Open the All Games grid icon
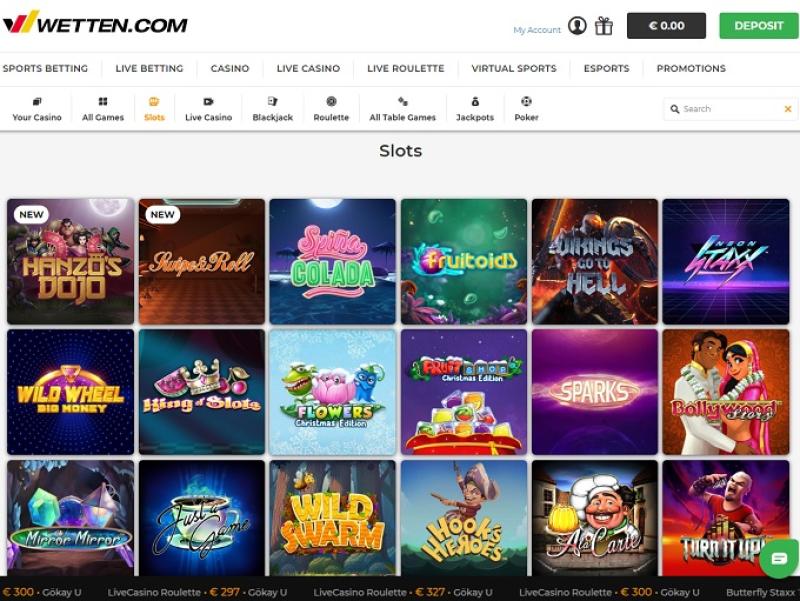 pos(103,102)
